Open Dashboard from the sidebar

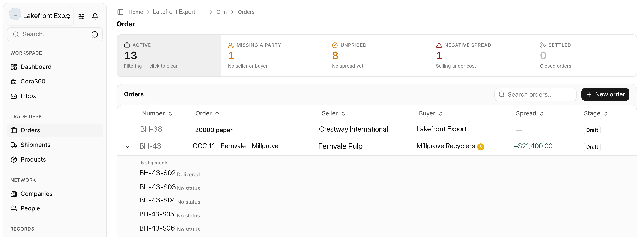pos(55,67)
